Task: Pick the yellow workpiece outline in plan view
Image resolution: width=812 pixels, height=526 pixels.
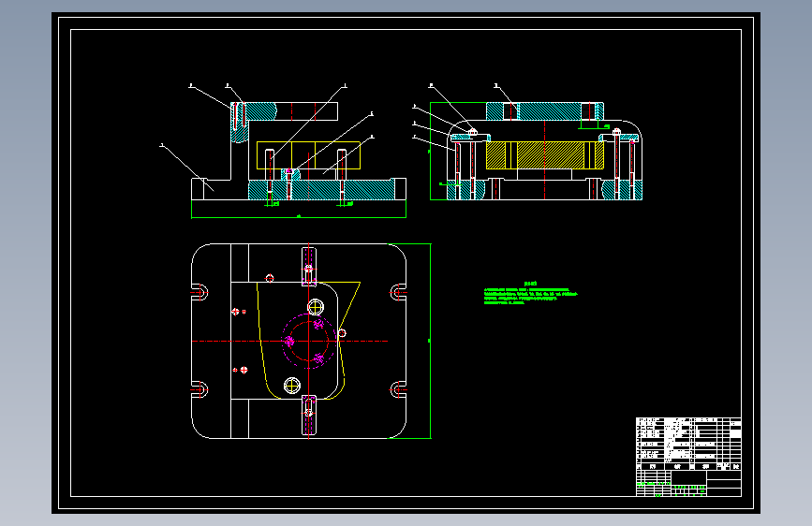Action: pos(308,340)
